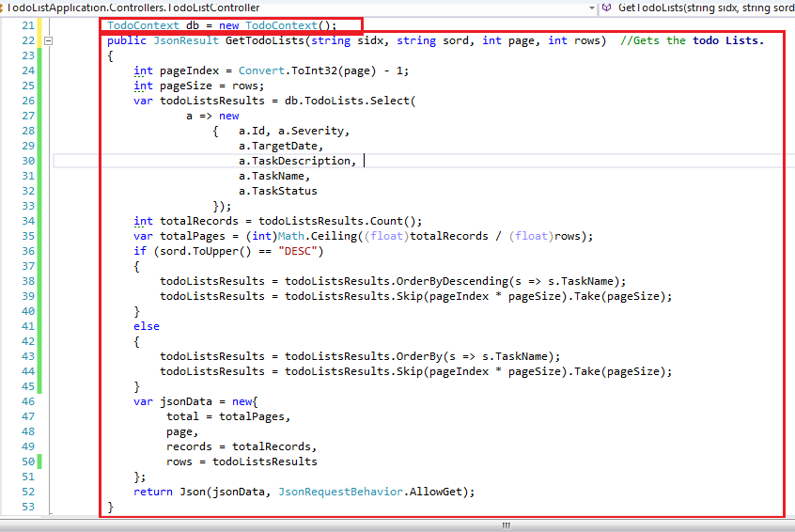Click "OrderBy(s => s.TaskName)" on line 43
The width and height of the screenshot is (795, 532).
click(475, 356)
